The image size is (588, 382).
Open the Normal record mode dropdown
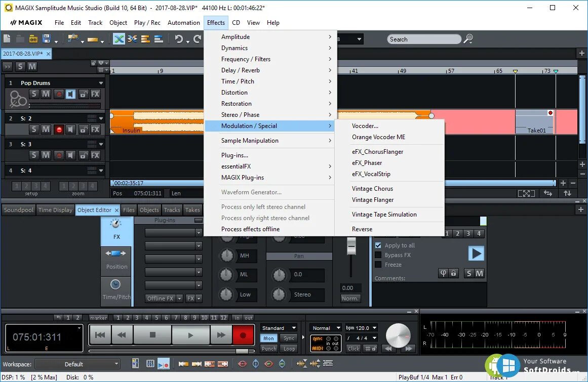[326, 328]
